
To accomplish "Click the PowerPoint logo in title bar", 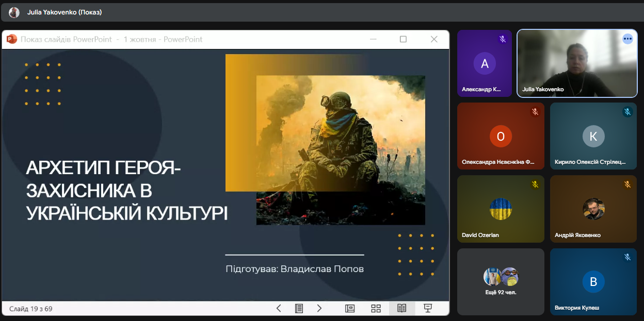I will click(x=12, y=39).
